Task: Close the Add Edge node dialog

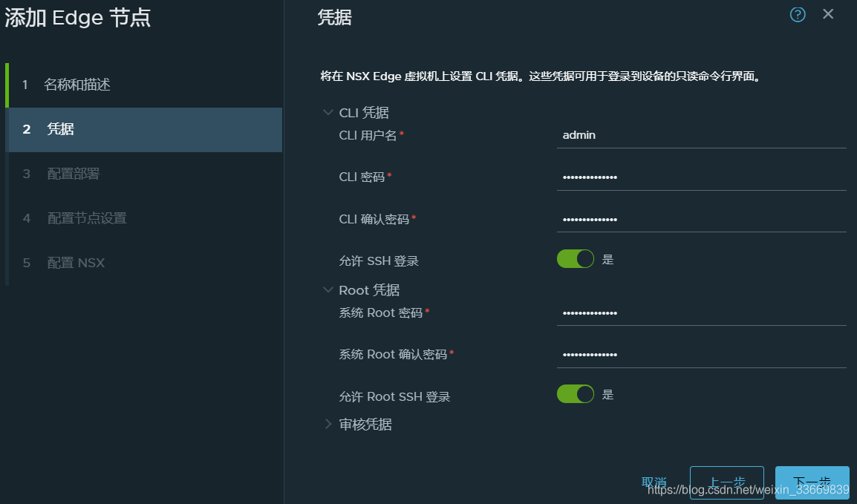Action: point(828,14)
